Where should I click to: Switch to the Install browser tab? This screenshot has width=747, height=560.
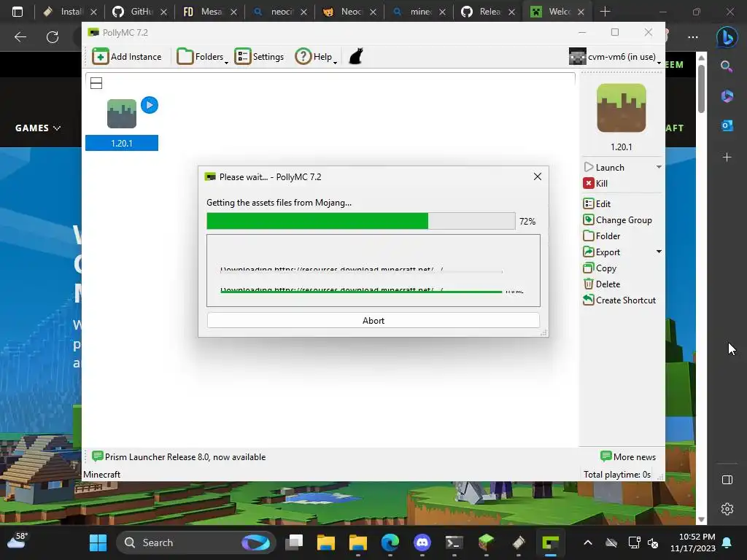point(69,12)
